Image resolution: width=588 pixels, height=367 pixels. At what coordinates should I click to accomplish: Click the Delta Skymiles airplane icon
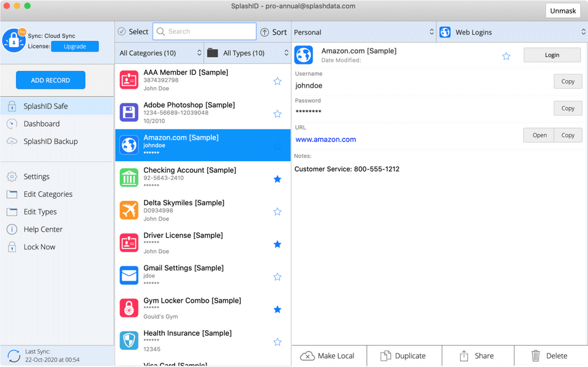[129, 210]
